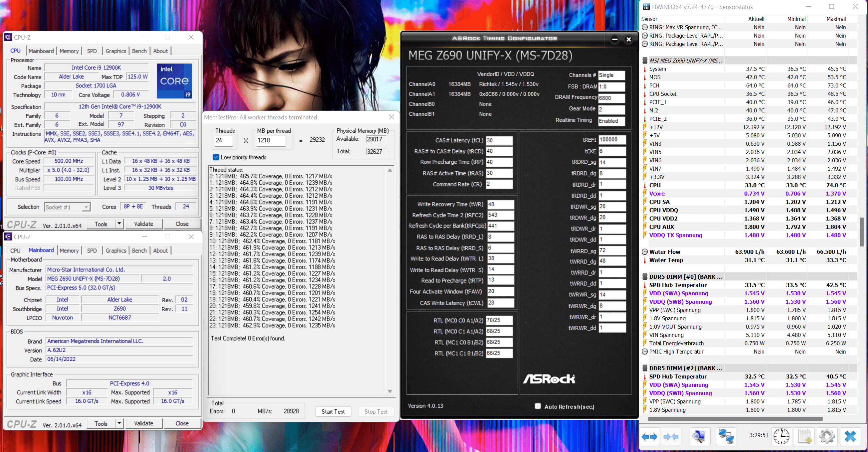Click the Maximal column header in HWiNFO
The width and height of the screenshot is (868, 452).
pyautogui.click(x=836, y=19)
